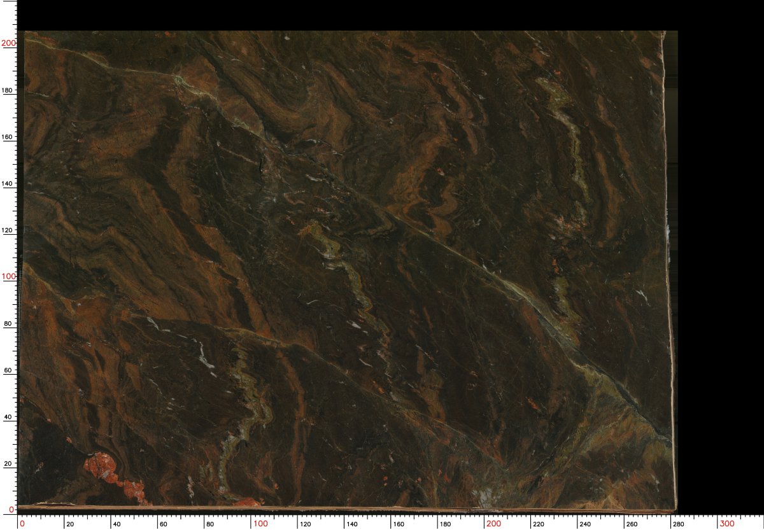Screen dimensions: 764x532
Task: Click the marble slab image
Action: point(347,271)
